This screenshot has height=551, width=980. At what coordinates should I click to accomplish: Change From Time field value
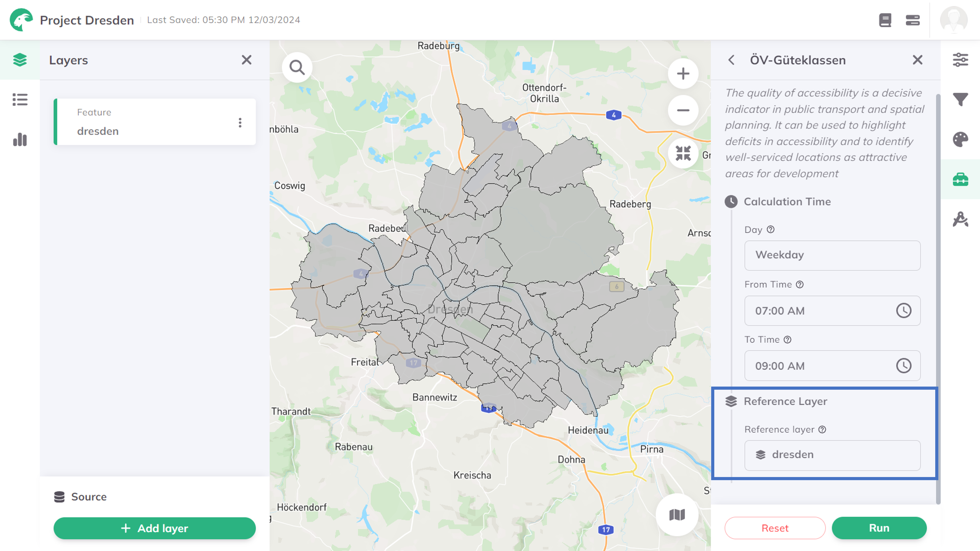point(833,311)
